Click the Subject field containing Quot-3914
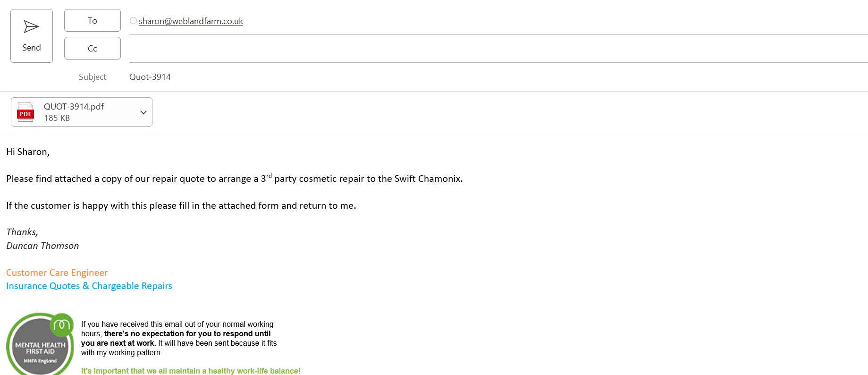Image resolution: width=868 pixels, height=375 pixels. 150,77
